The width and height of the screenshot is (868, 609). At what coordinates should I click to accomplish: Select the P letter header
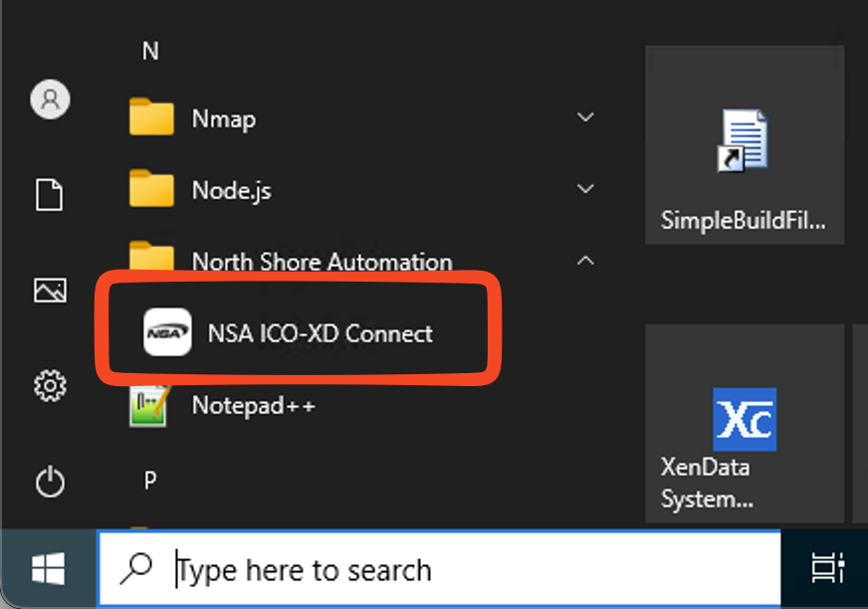[150, 480]
